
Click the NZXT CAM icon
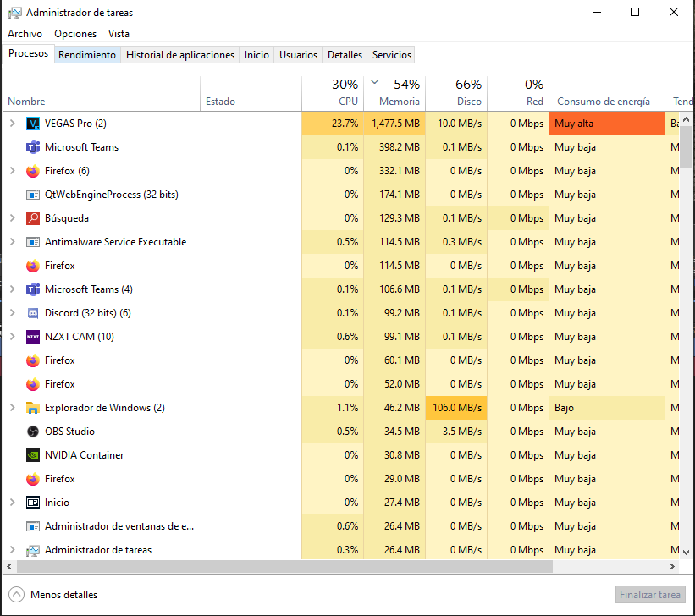[33, 337]
